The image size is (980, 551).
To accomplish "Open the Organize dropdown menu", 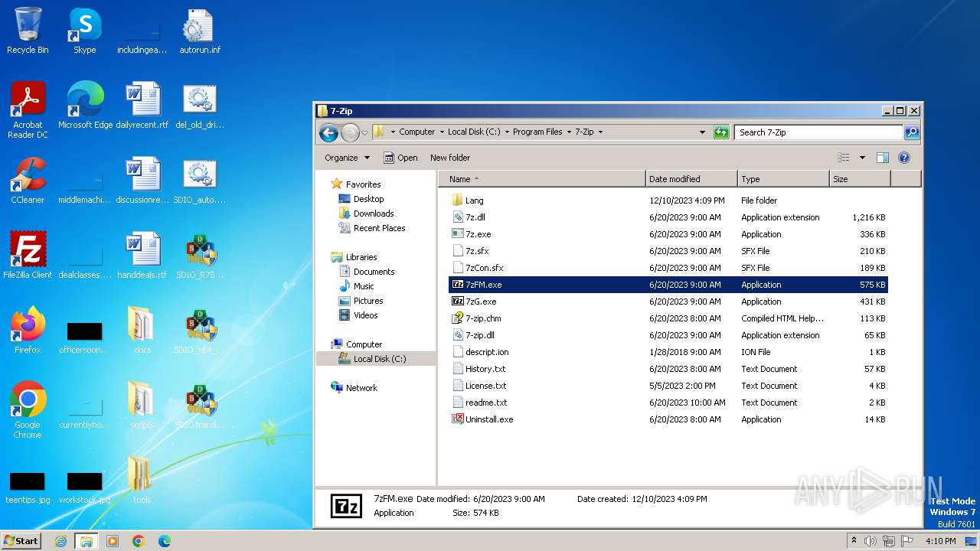I will 347,158.
